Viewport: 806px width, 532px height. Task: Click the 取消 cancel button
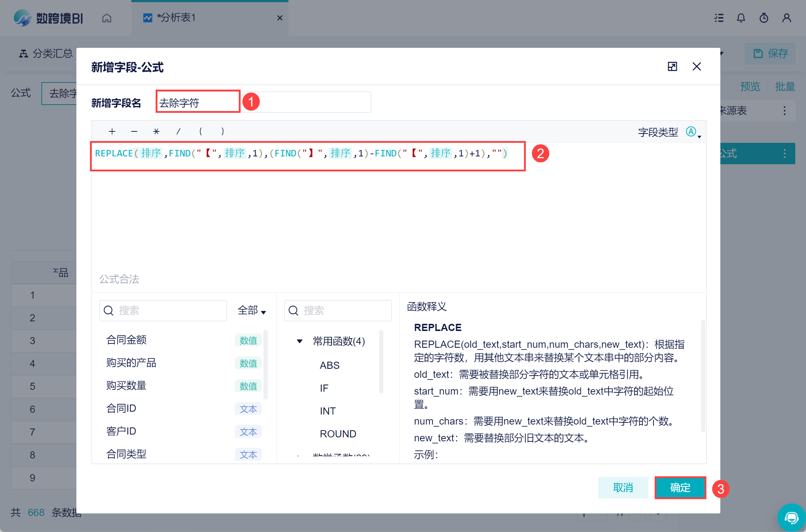click(x=623, y=487)
